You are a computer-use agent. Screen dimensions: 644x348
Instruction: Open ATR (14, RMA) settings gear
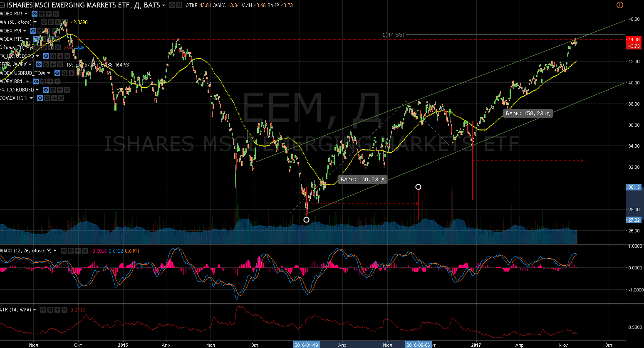[50, 310]
